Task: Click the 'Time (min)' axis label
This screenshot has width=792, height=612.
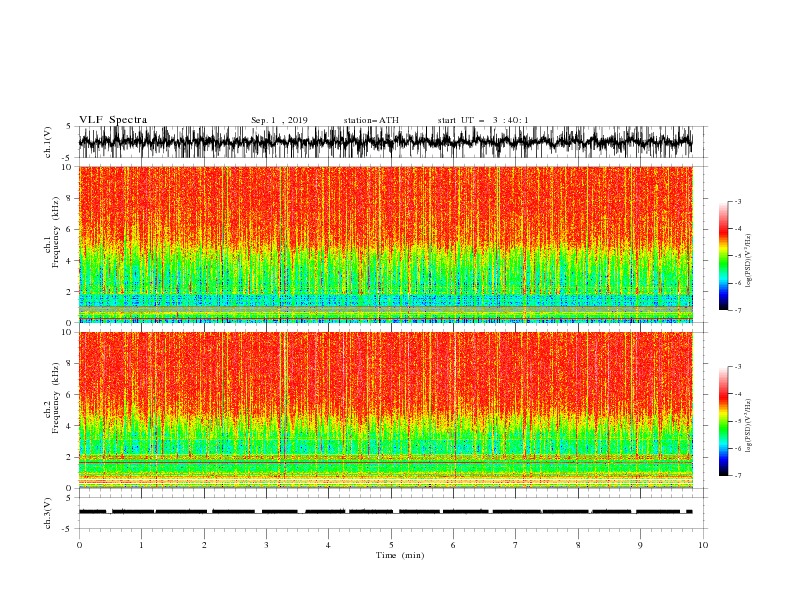Action: click(x=400, y=555)
